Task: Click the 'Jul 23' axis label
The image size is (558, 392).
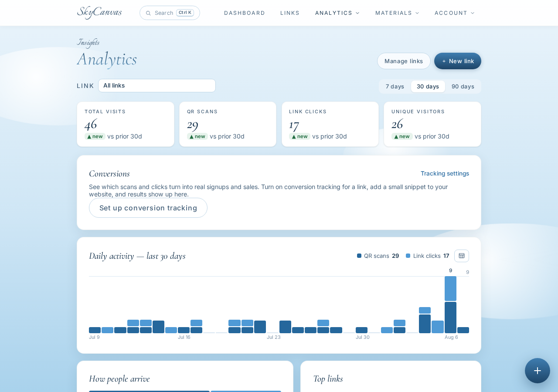Action: point(274,337)
